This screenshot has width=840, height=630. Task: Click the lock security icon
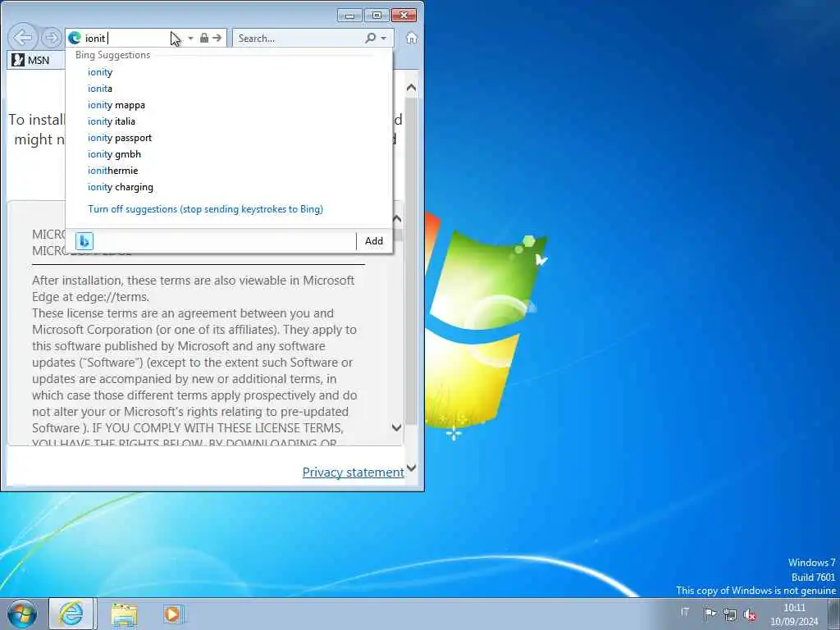(x=204, y=38)
